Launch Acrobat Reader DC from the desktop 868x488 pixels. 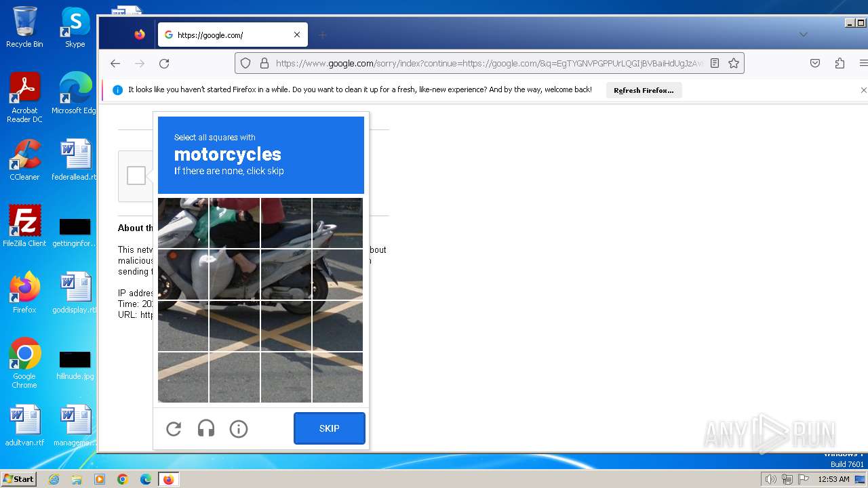click(24, 98)
